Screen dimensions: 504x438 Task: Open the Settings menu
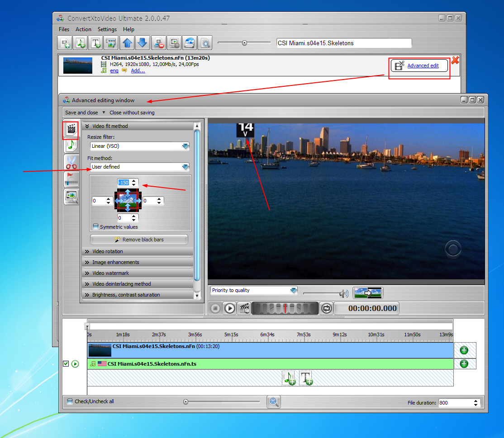click(107, 29)
